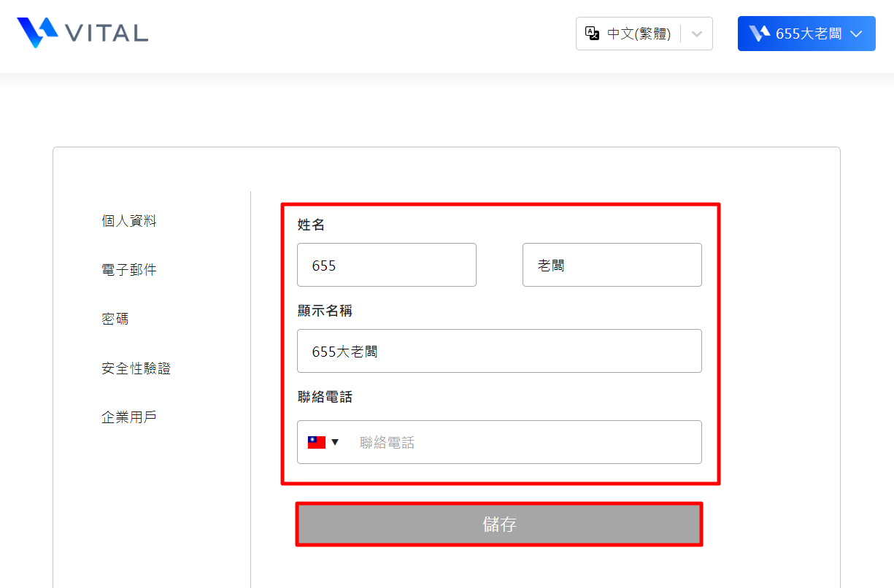Expand the language selector chevron arrow
This screenshot has height=588, width=894.
(x=697, y=34)
